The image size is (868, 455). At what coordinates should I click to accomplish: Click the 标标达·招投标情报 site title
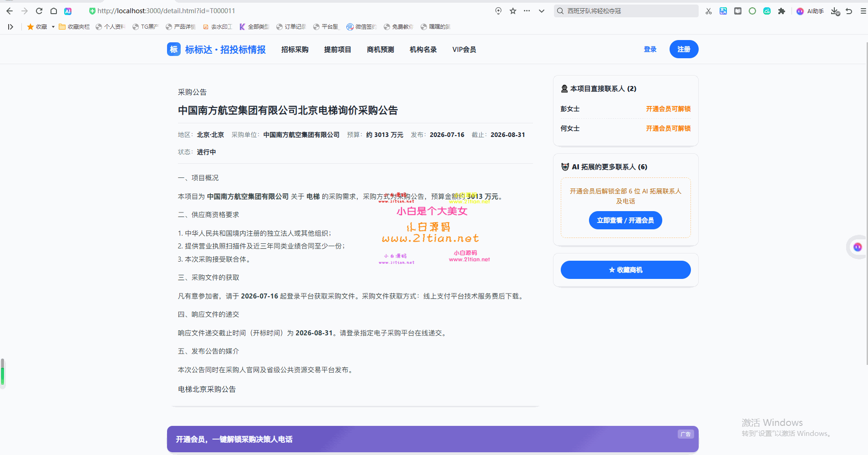225,49
